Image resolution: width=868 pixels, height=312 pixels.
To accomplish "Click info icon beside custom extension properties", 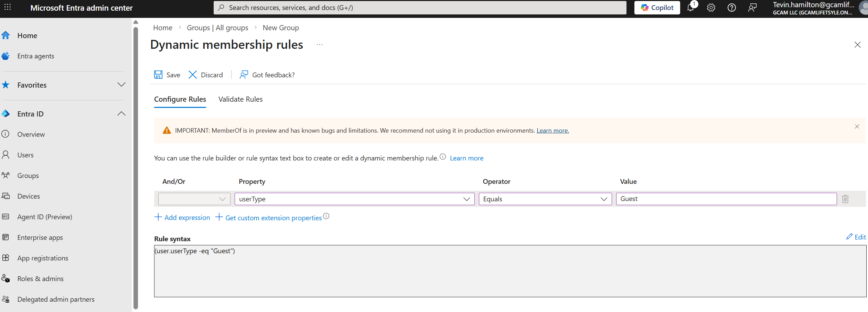I will click(x=326, y=216).
